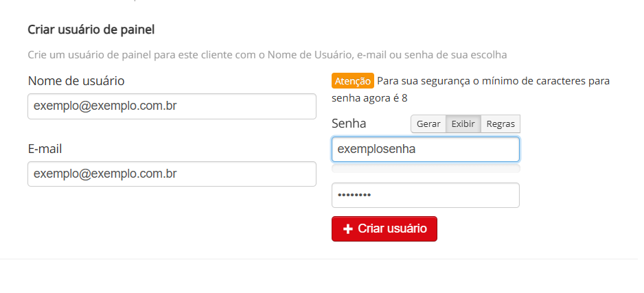Click the Senha label text

[x=349, y=124]
